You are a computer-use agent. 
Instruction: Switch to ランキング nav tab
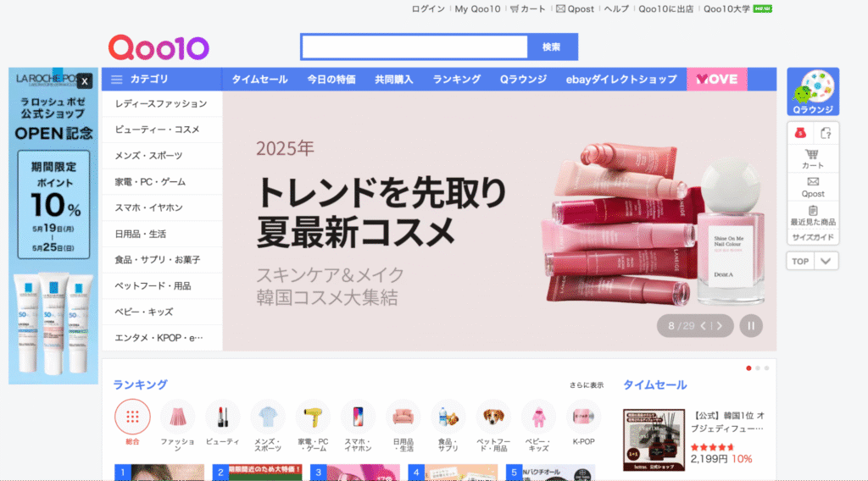coord(457,80)
